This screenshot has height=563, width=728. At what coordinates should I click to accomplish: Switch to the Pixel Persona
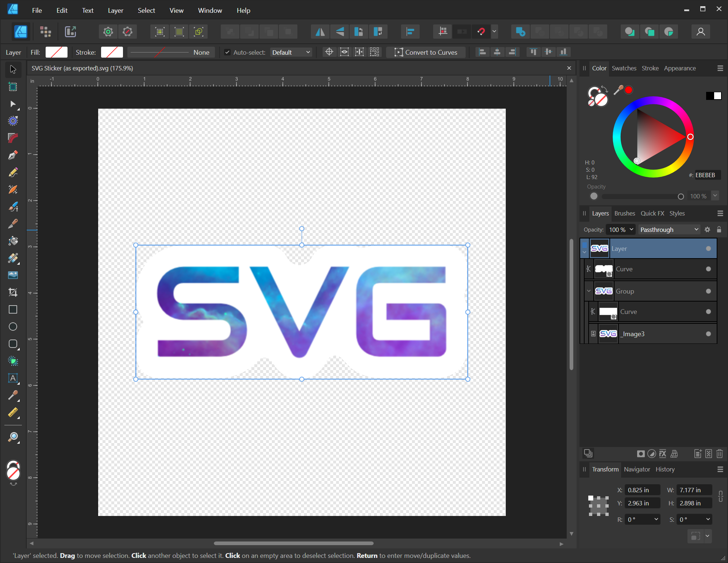coord(46,32)
